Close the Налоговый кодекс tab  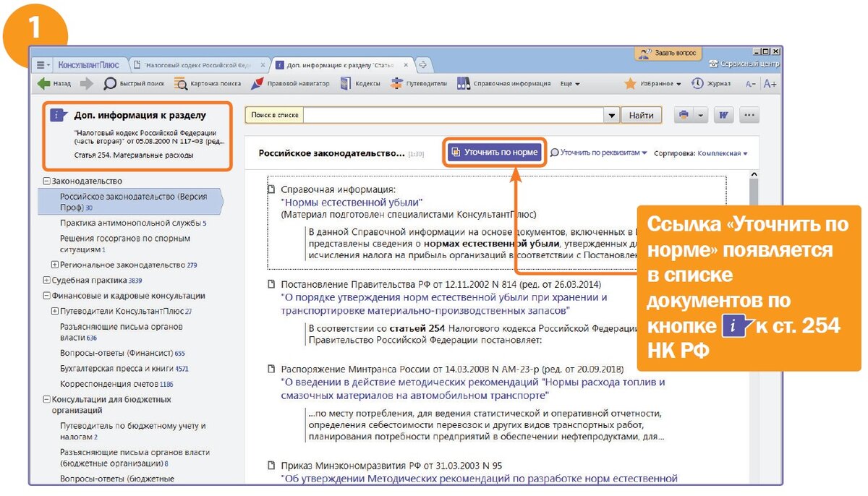pyautogui.click(x=264, y=65)
